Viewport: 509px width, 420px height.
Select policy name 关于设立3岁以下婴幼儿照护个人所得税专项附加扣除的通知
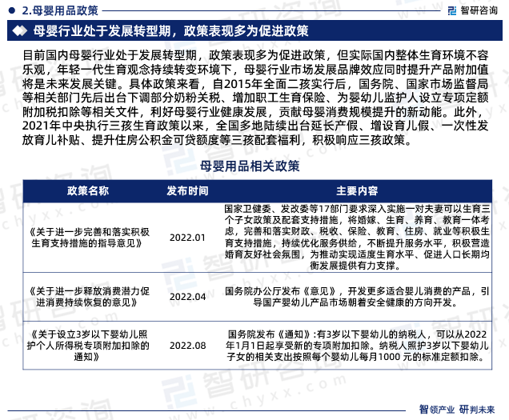[88, 346]
